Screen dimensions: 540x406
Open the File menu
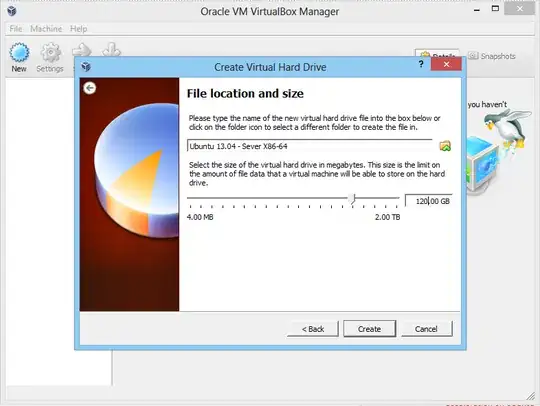pyautogui.click(x=16, y=29)
